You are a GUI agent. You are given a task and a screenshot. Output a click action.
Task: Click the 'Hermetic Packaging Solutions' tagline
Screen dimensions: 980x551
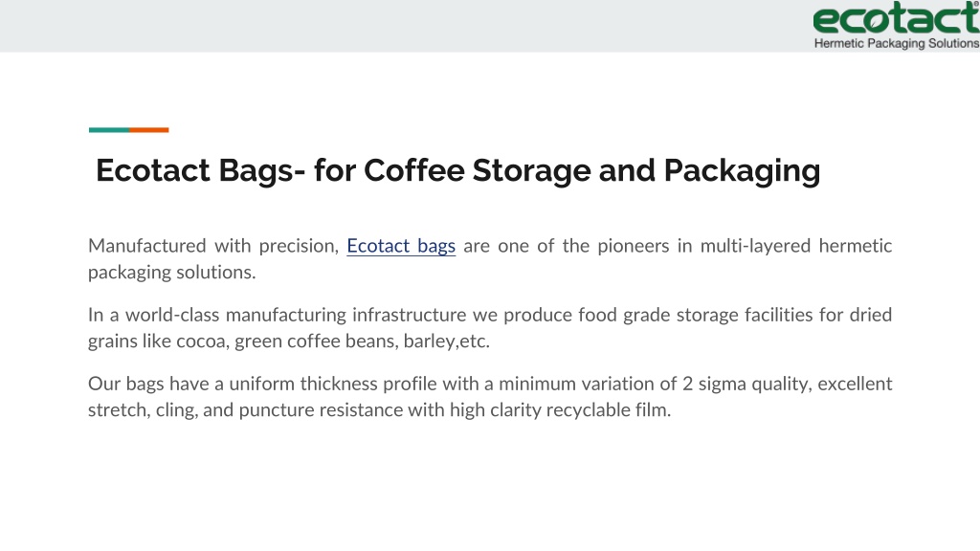[896, 43]
